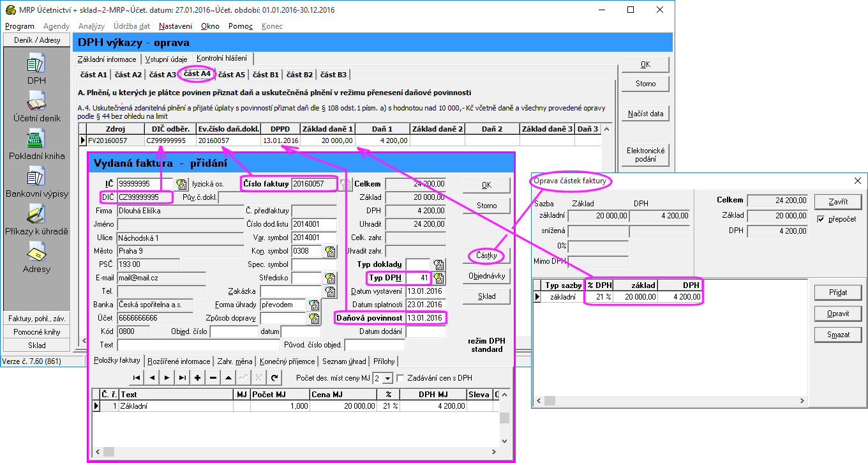
Task: Click add row plus icon in items toolbar
Action: 198,377
